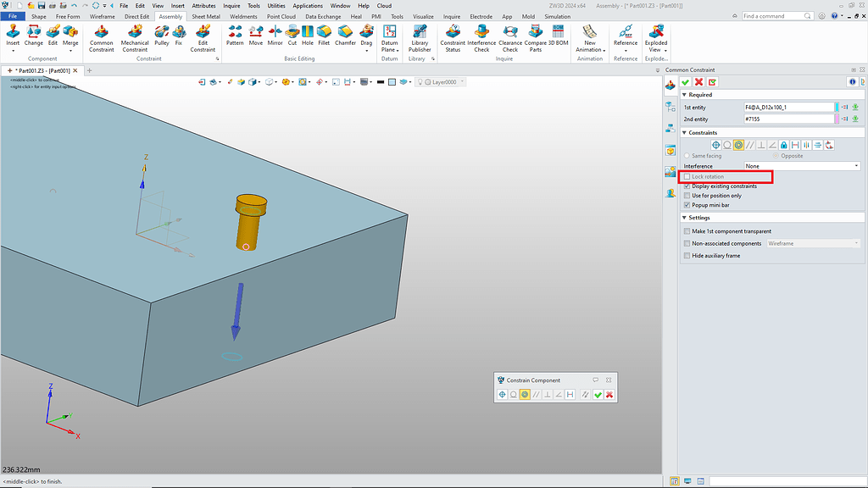Disable Display existing constraints
Screen dimensions: 868x488
pos(687,186)
